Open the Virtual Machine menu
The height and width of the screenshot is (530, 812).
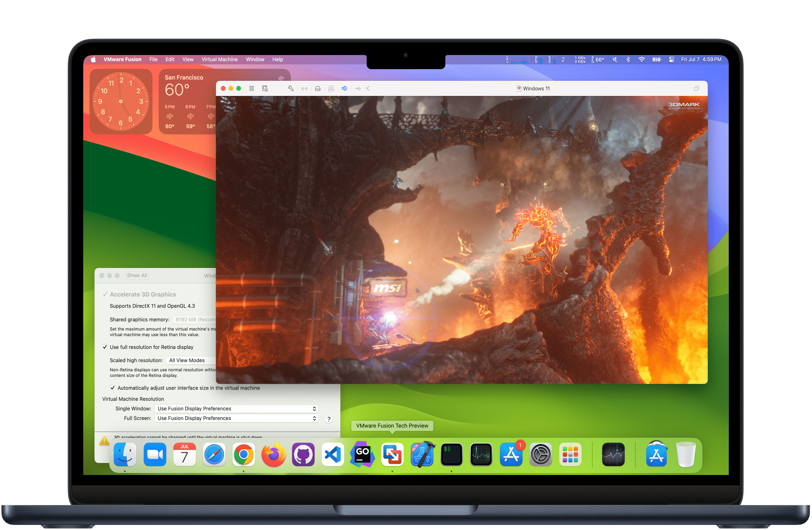pyautogui.click(x=220, y=59)
